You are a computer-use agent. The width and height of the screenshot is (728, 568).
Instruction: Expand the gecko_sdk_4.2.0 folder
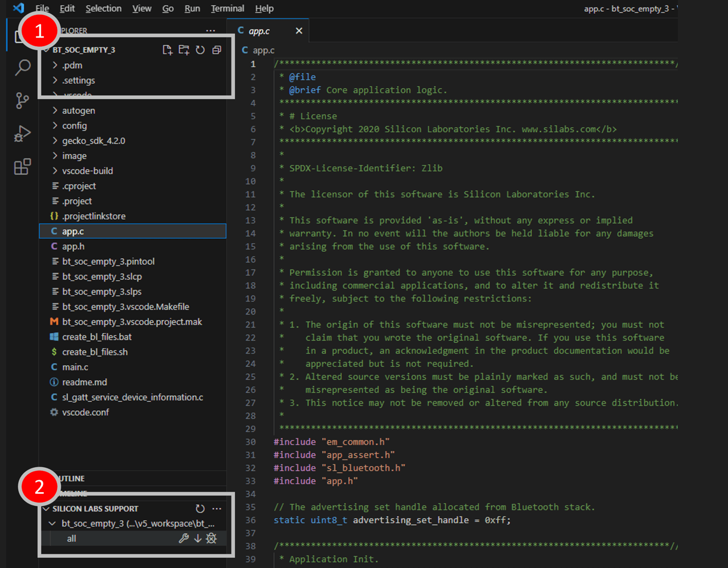[x=93, y=141]
